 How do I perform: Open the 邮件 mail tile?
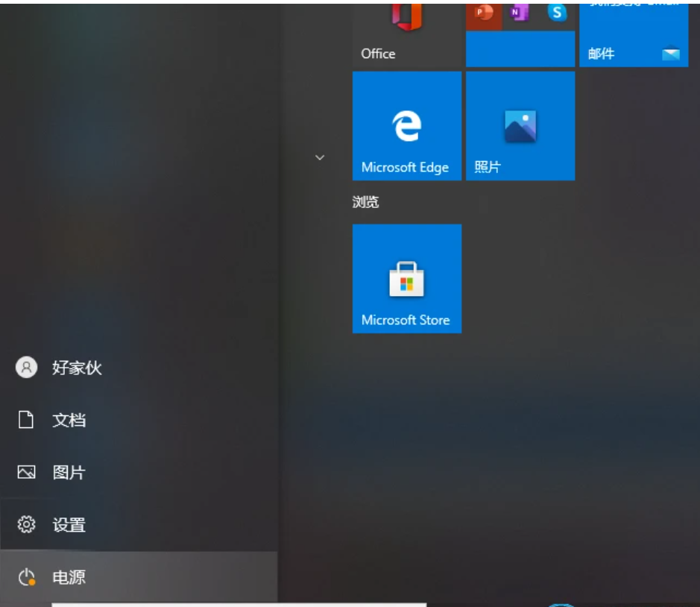(634, 36)
